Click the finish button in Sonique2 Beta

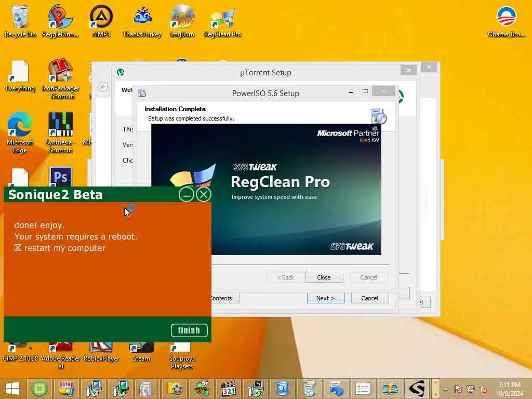189,330
